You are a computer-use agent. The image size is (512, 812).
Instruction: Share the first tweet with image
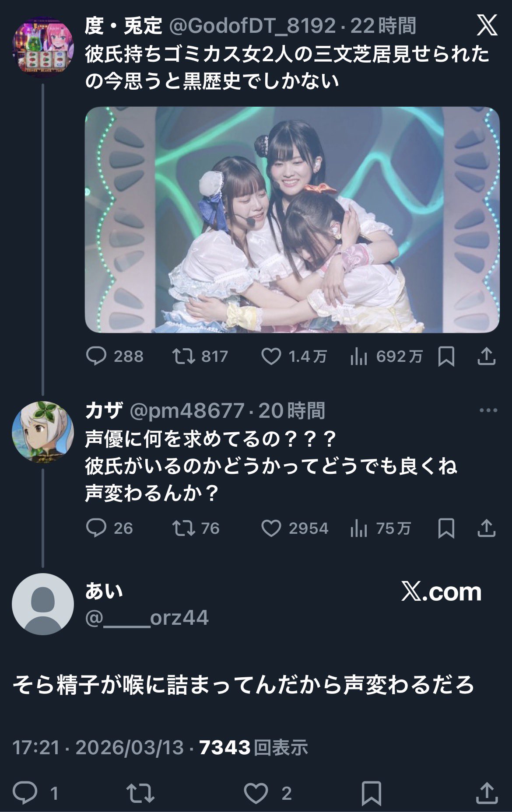coord(486,357)
